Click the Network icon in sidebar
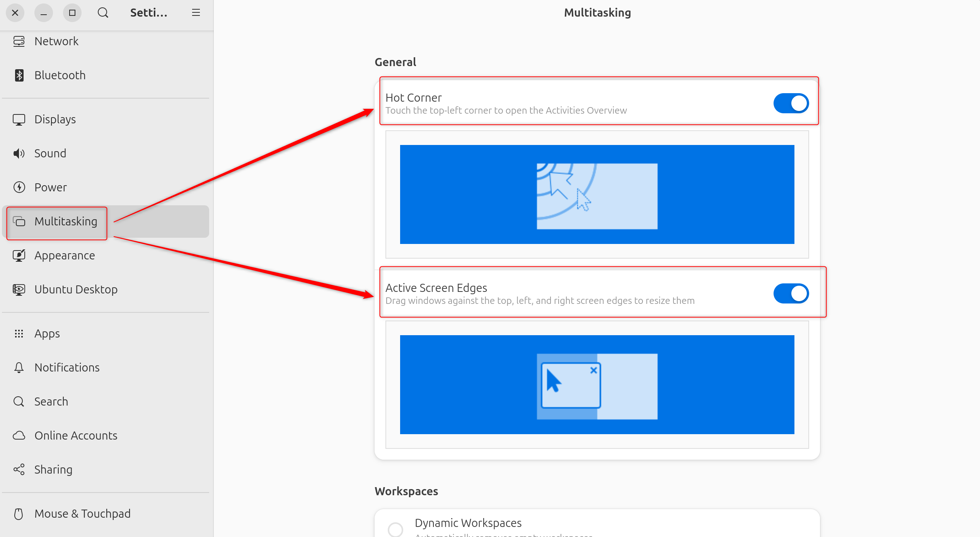This screenshot has height=537, width=980. [x=19, y=41]
